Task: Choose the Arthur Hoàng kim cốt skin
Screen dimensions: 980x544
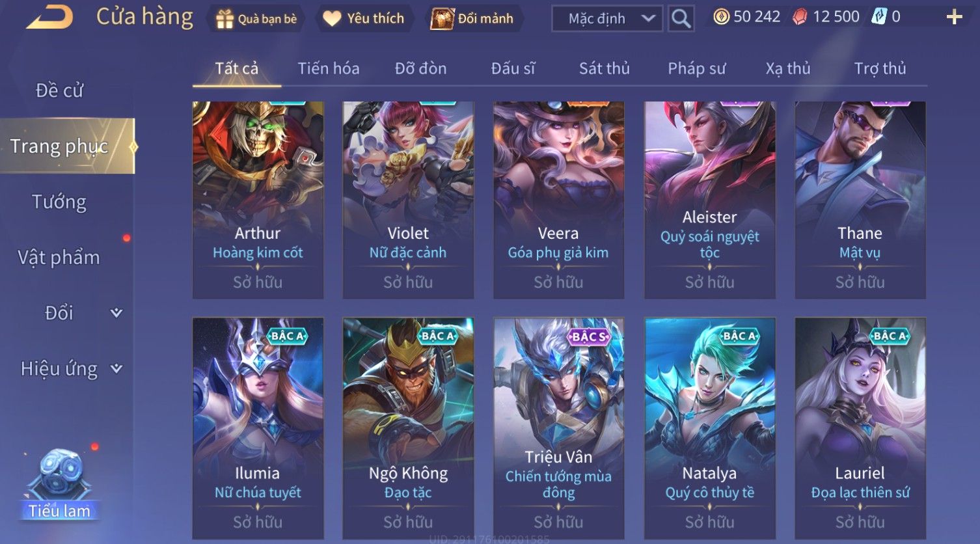Action: point(258,200)
